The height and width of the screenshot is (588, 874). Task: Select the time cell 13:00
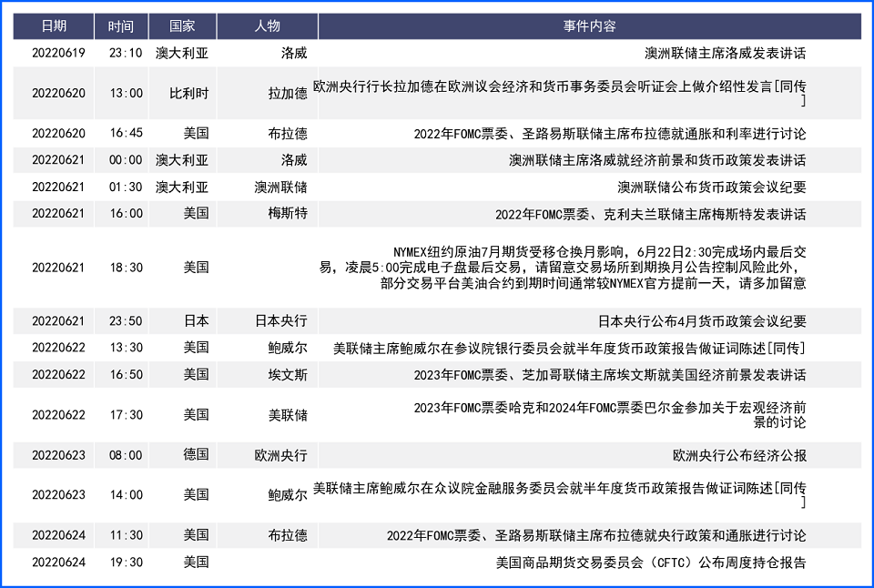[126, 93]
